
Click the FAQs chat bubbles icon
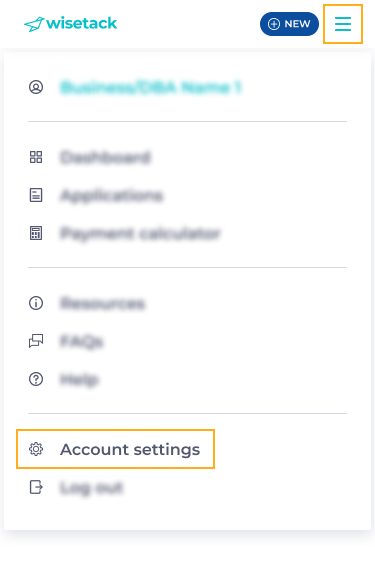[x=36, y=341]
